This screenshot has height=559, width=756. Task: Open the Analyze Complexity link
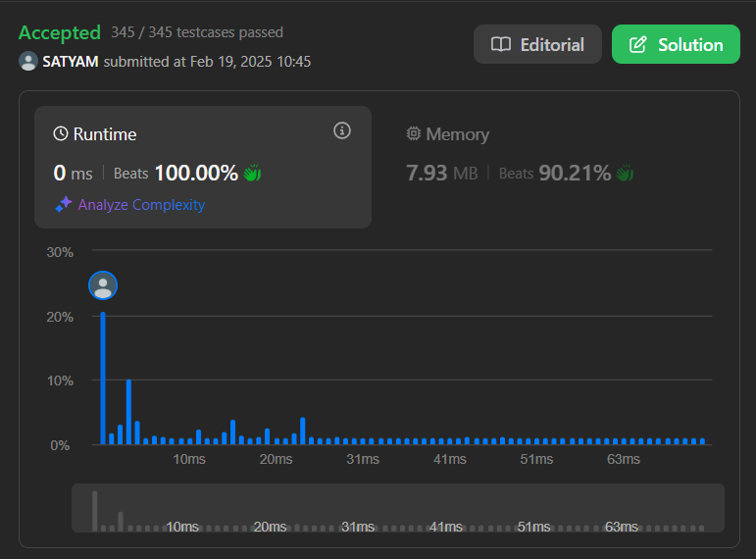click(x=141, y=205)
